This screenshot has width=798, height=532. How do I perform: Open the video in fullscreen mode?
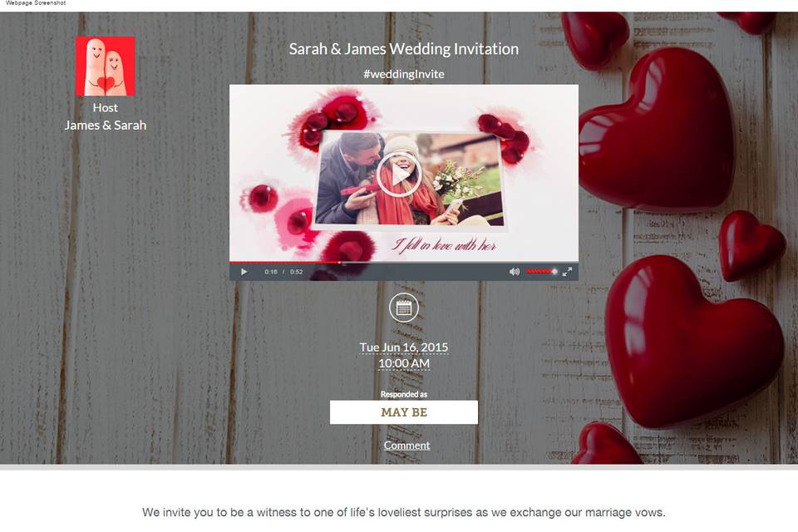(x=567, y=272)
